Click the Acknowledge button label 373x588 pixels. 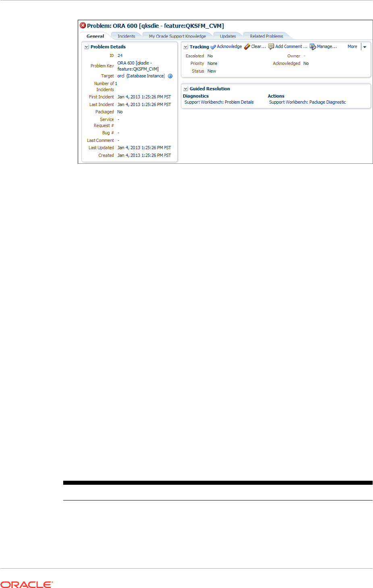[x=229, y=46]
